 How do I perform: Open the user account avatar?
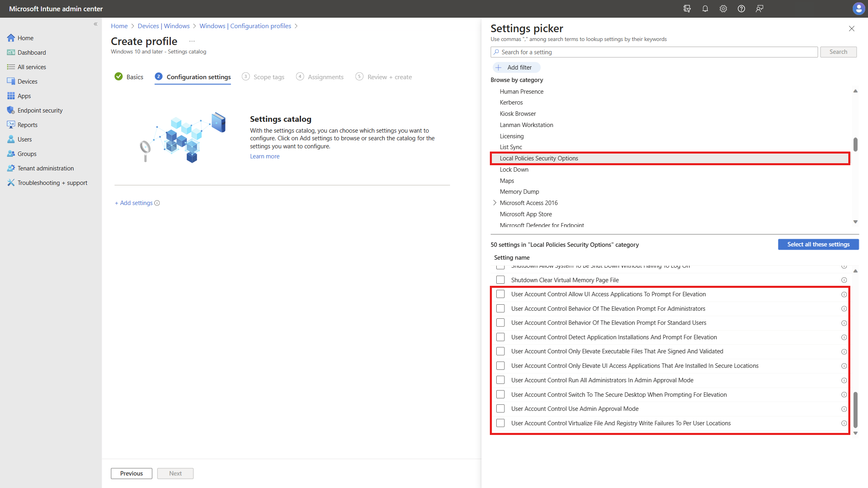pyautogui.click(x=858, y=8)
